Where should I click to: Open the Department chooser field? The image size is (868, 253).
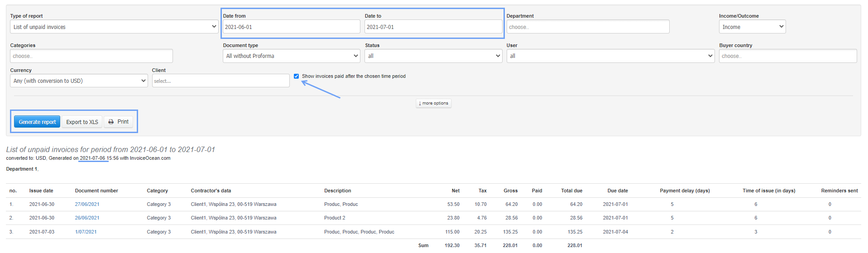point(588,27)
